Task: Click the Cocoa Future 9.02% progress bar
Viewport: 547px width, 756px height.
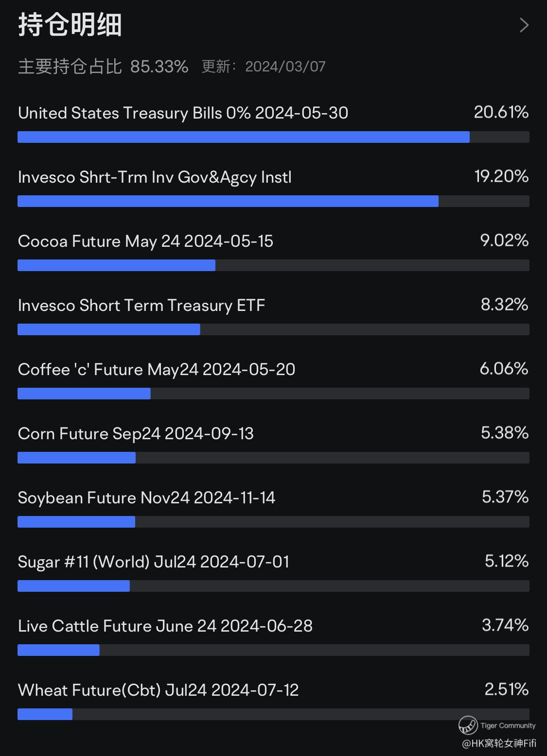Action: click(x=273, y=265)
